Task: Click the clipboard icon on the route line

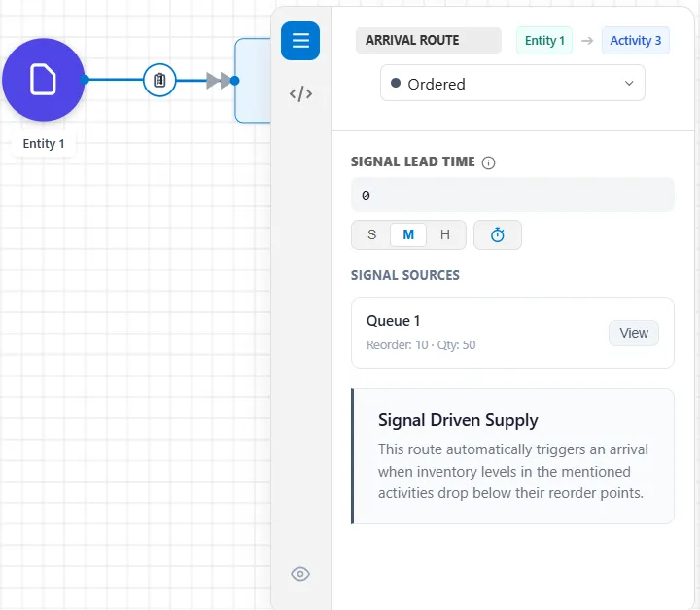Action: (x=159, y=81)
